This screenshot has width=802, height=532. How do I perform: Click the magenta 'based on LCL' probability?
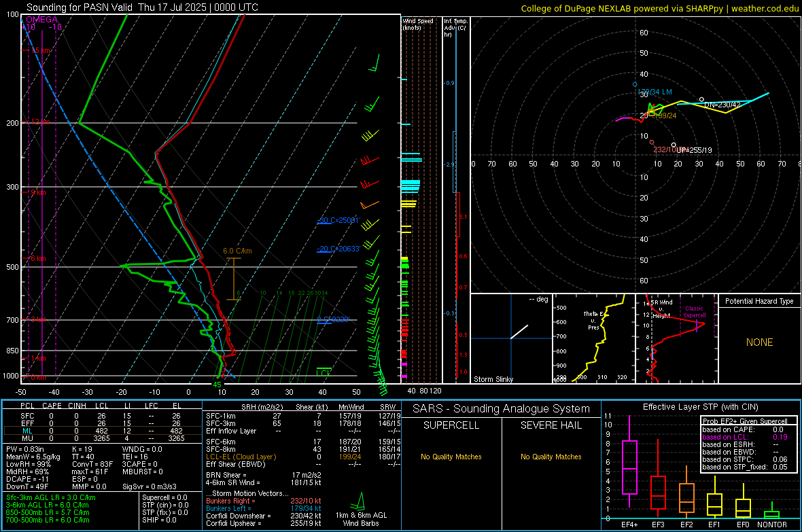745,438
